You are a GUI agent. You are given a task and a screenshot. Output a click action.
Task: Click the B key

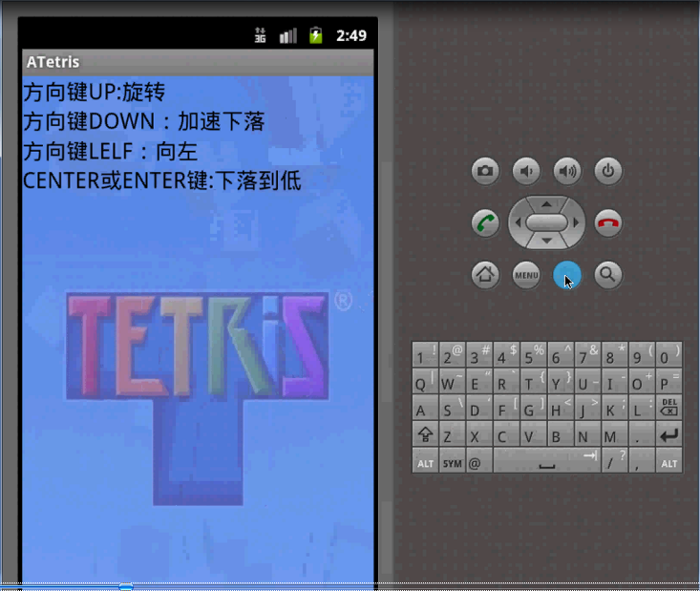(x=561, y=433)
